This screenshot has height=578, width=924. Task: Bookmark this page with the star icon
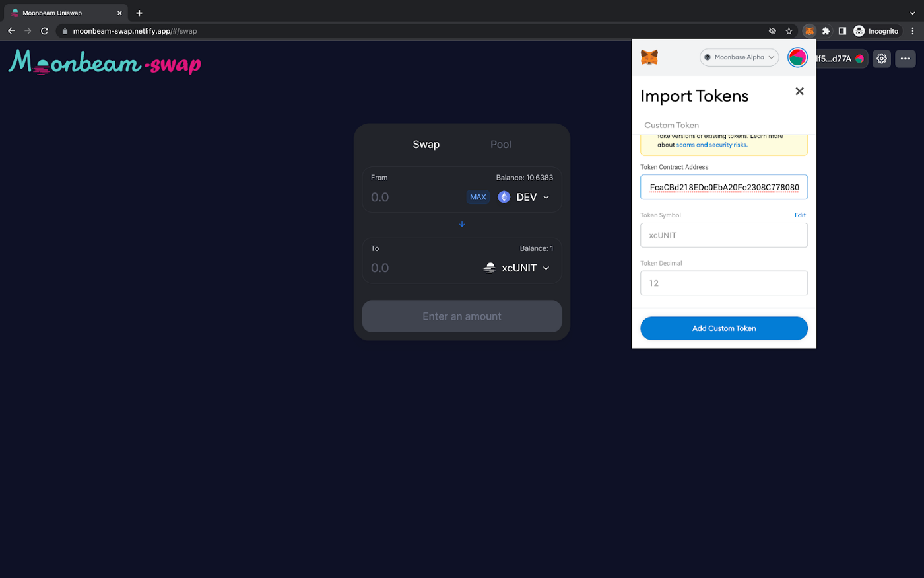click(789, 31)
